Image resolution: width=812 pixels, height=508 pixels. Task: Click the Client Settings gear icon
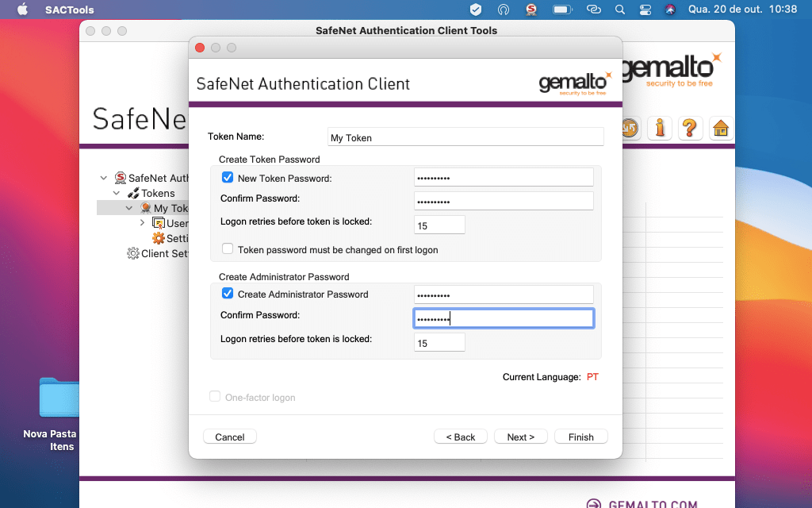coord(133,253)
